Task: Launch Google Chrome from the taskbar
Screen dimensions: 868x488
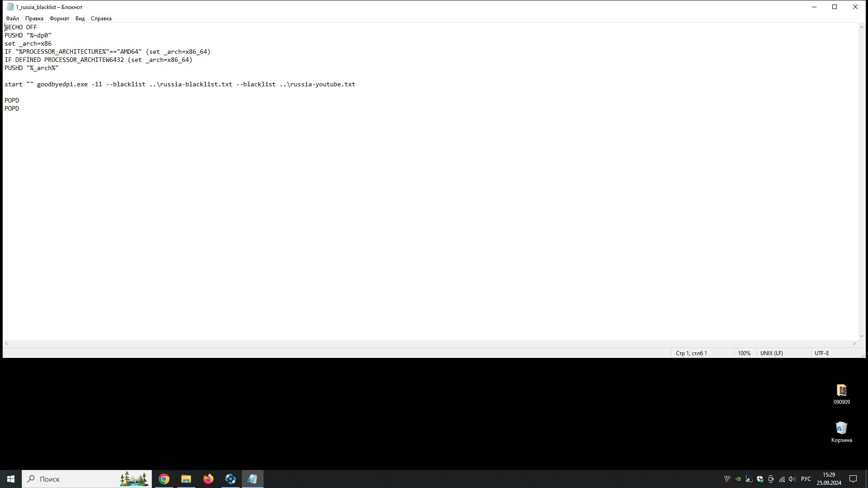Action: coord(164,479)
